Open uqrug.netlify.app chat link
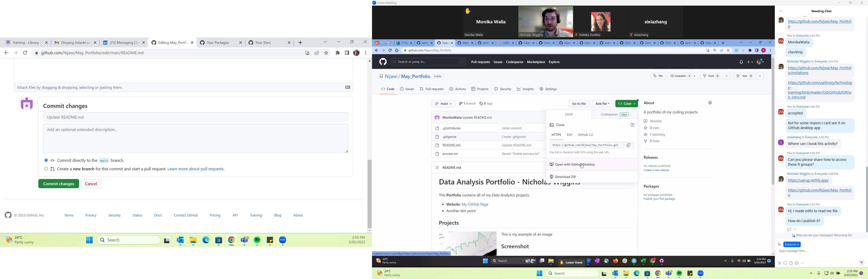 pyautogui.click(x=808, y=181)
